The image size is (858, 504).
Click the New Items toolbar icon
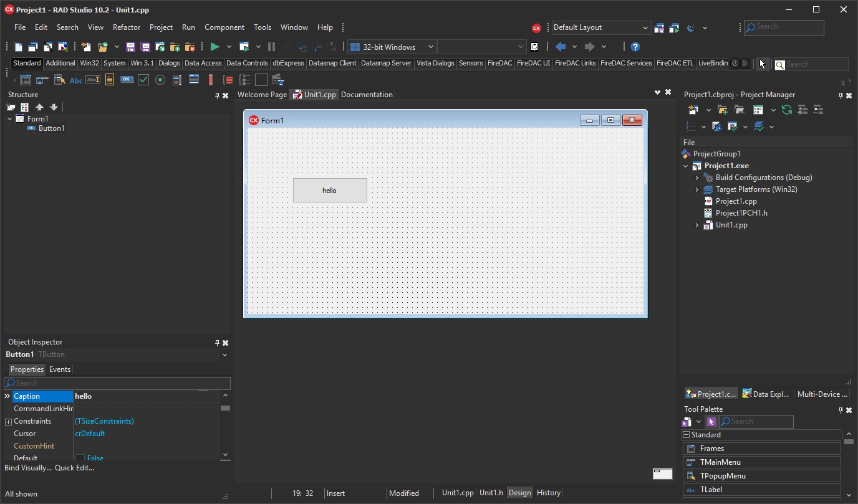tap(86, 47)
